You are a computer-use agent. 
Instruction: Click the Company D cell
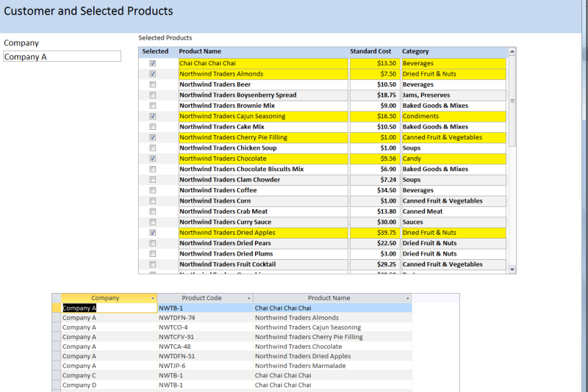109,385
